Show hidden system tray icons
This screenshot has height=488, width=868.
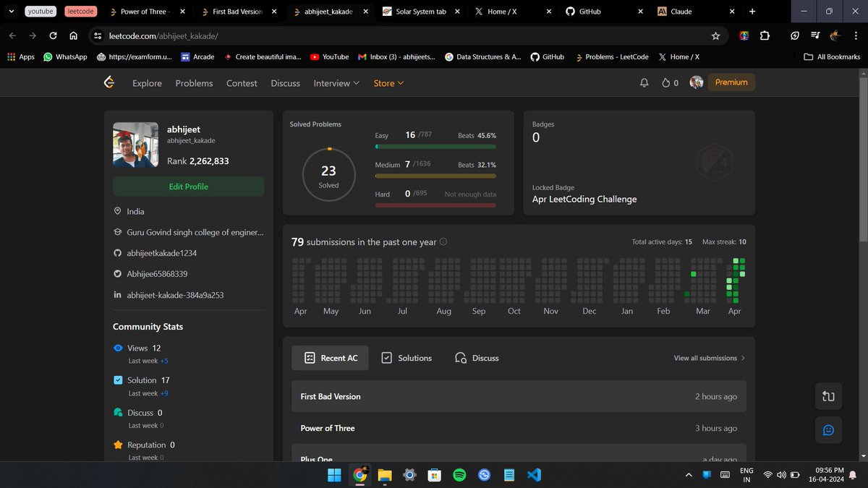tap(689, 475)
